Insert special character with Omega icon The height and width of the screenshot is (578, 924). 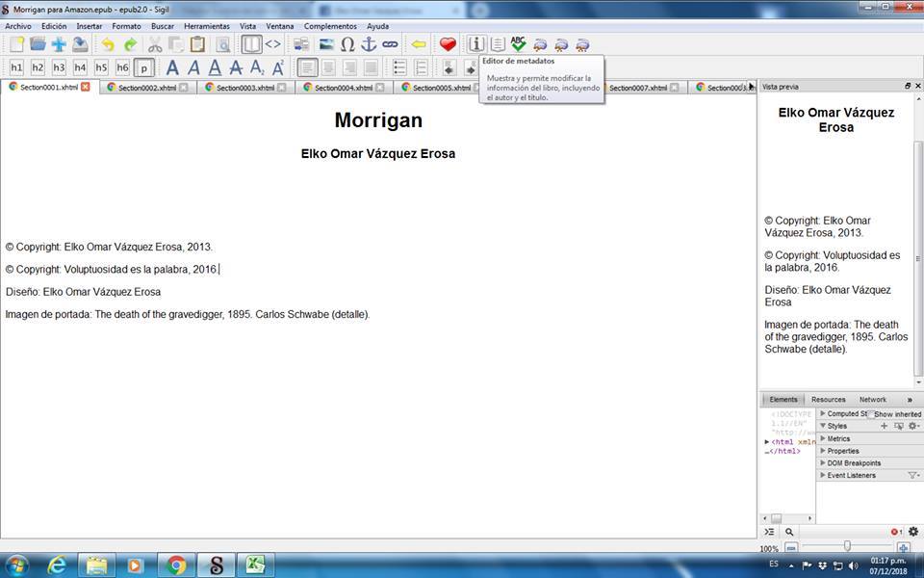(x=347, y=44)
